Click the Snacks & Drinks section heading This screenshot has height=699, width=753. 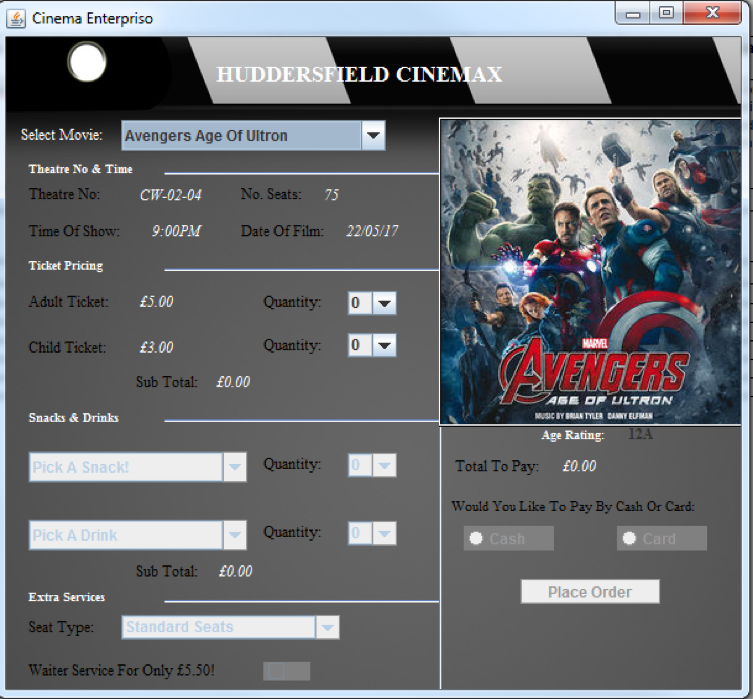(73, 418)
